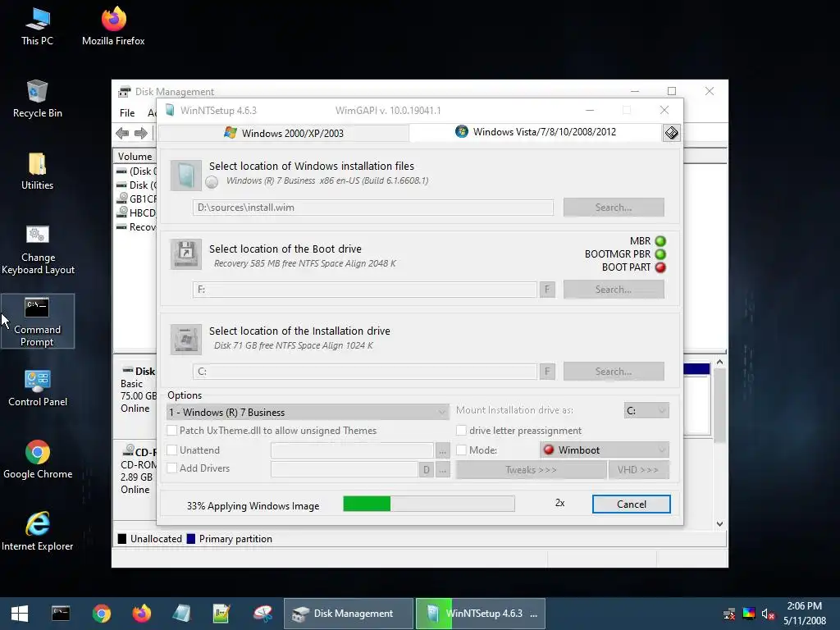Click the Primary partition blue legend swatch

coord(190,539)
